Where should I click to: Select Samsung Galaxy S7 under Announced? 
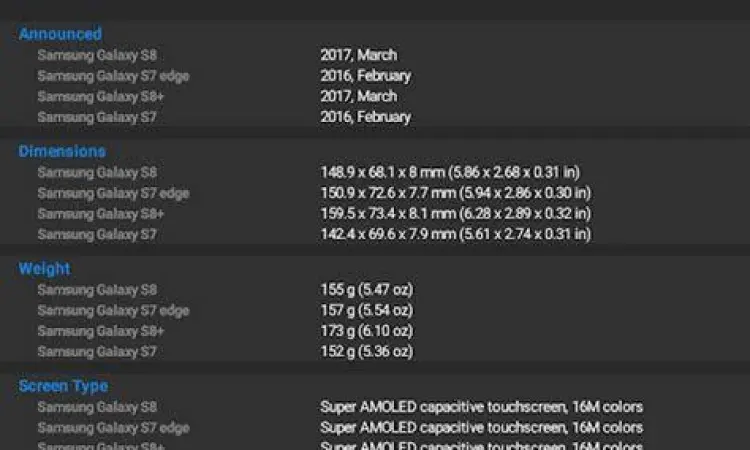[x=97, y=116]
